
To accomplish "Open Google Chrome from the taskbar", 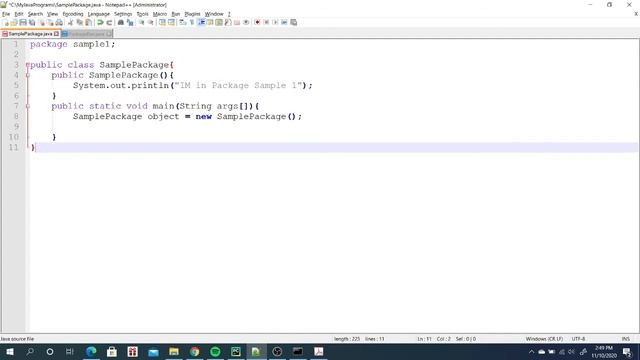I will (x=195, y=351).
